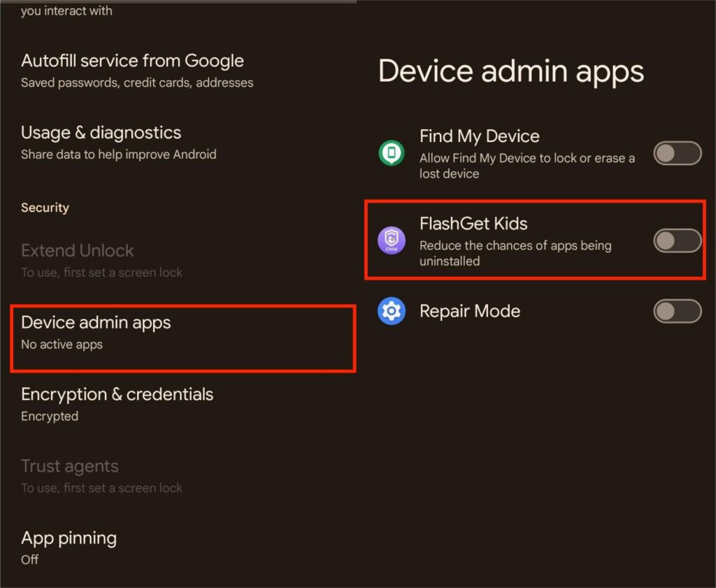Turn on the Repair Mode switch
The width and height of the screenshot is (716, 588).
click(x=677, y=311)
